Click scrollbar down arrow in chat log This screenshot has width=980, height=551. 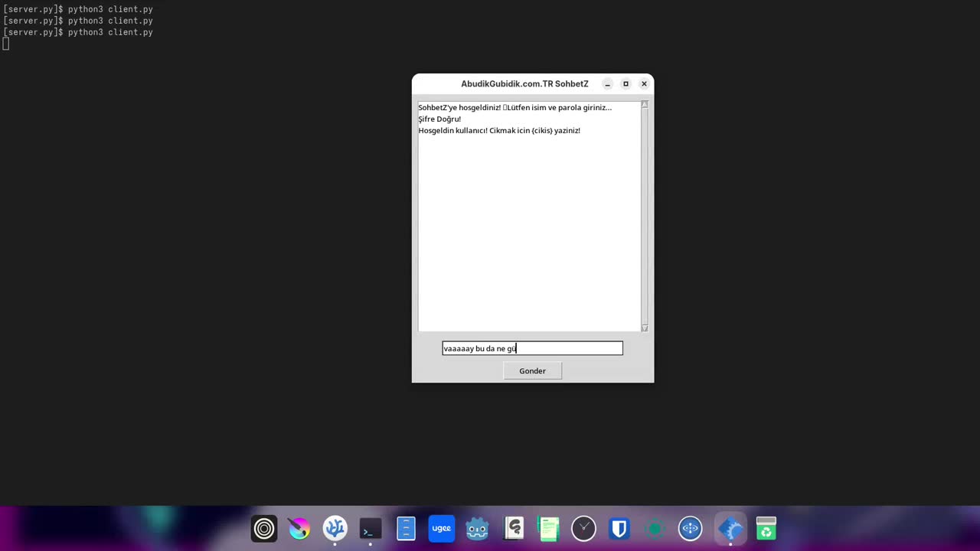(x=645, y=328)
